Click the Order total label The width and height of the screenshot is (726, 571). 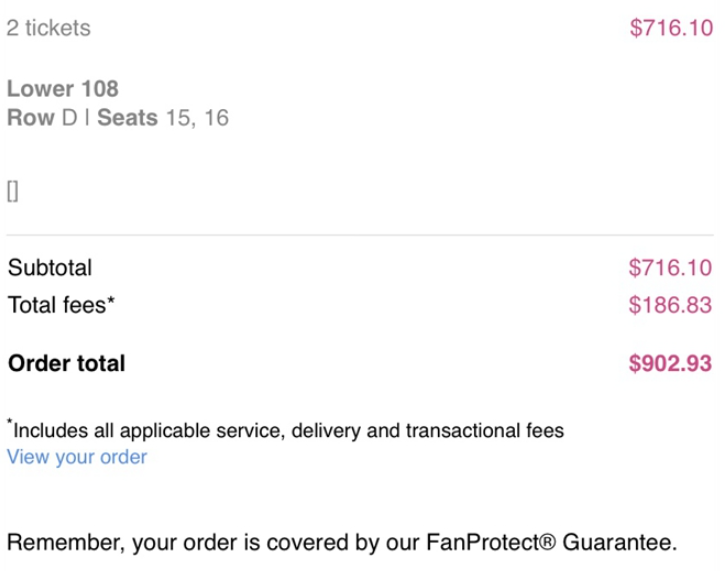tap(66, 363)
